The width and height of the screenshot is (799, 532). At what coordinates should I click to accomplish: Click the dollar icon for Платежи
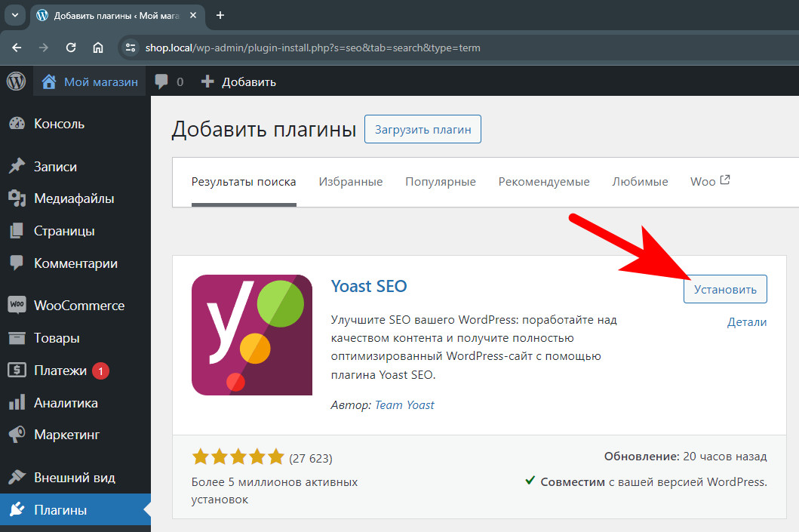pyautogui.click(x=17, y=370)
